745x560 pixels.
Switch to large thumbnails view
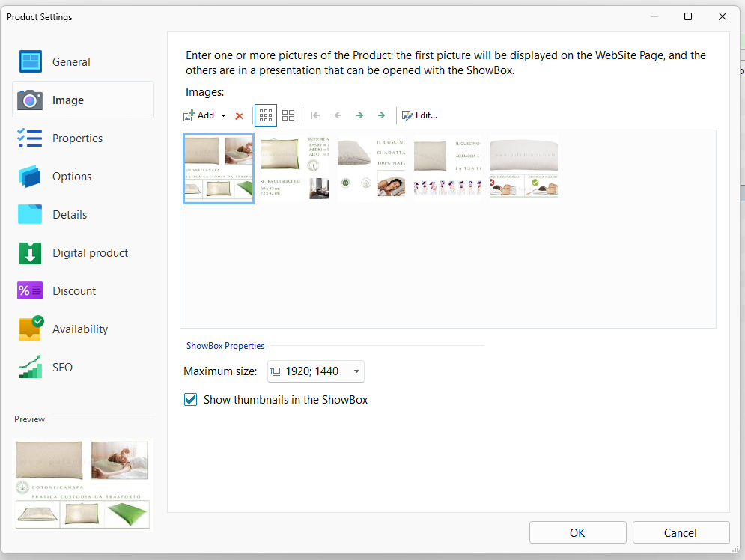point(288,115)
